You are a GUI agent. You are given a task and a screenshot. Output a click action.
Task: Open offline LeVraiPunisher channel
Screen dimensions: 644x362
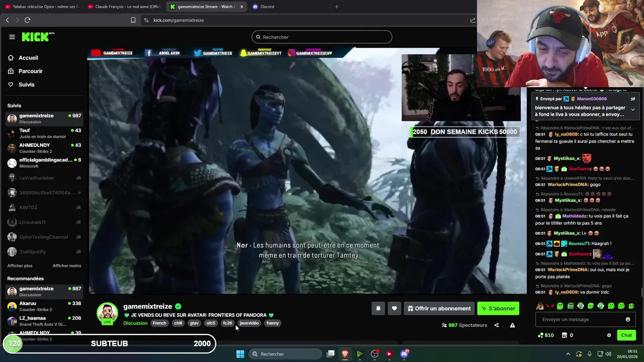[x=44, y=177]
